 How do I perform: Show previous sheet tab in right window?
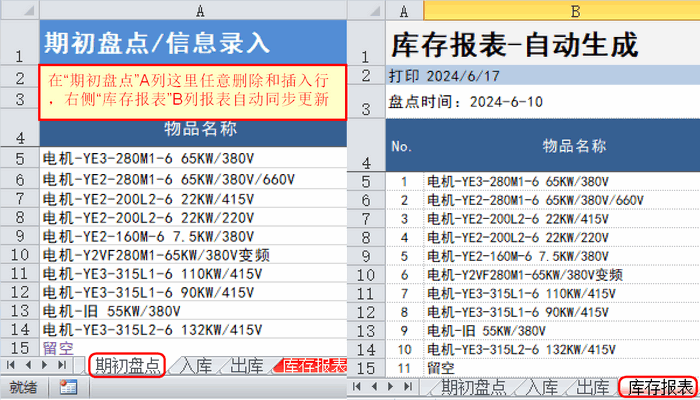374,386
